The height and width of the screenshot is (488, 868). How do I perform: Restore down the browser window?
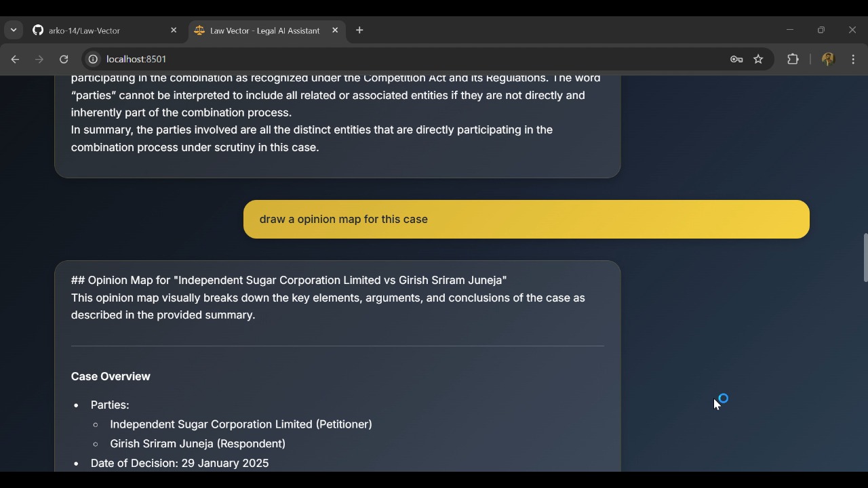[821, 30]
